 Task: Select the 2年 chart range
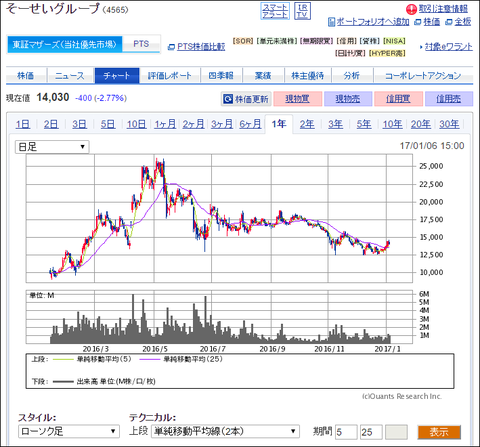tap(307, 124)
